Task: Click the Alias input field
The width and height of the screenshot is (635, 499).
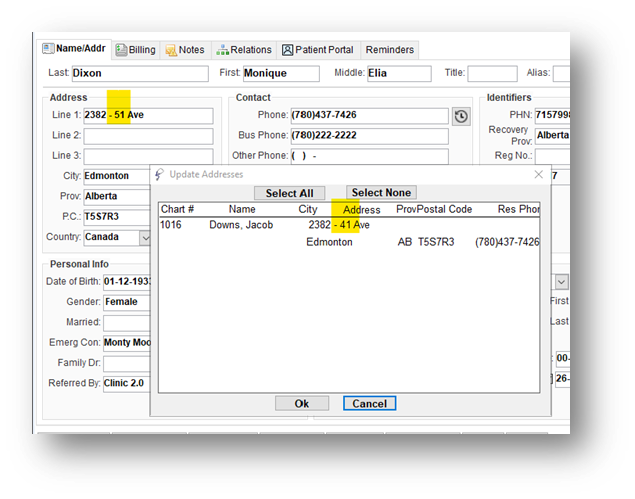Action: (562, 74)
